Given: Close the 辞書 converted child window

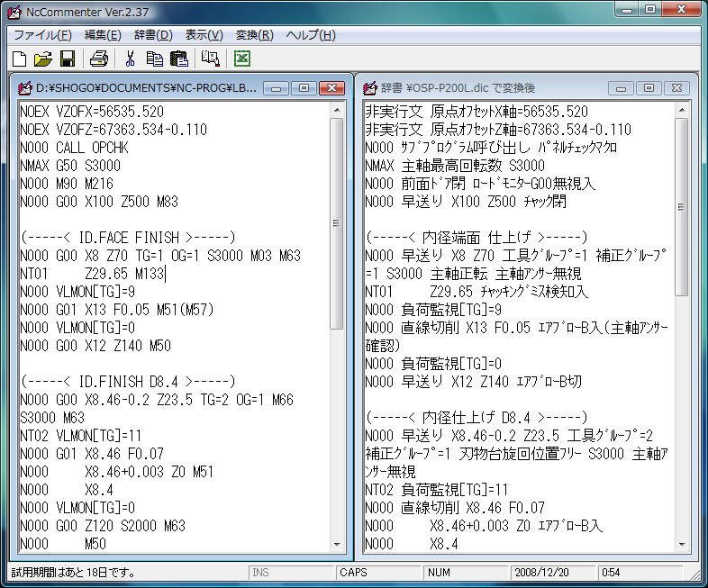Looking at the screenshot, I should [x=676, y=88].
